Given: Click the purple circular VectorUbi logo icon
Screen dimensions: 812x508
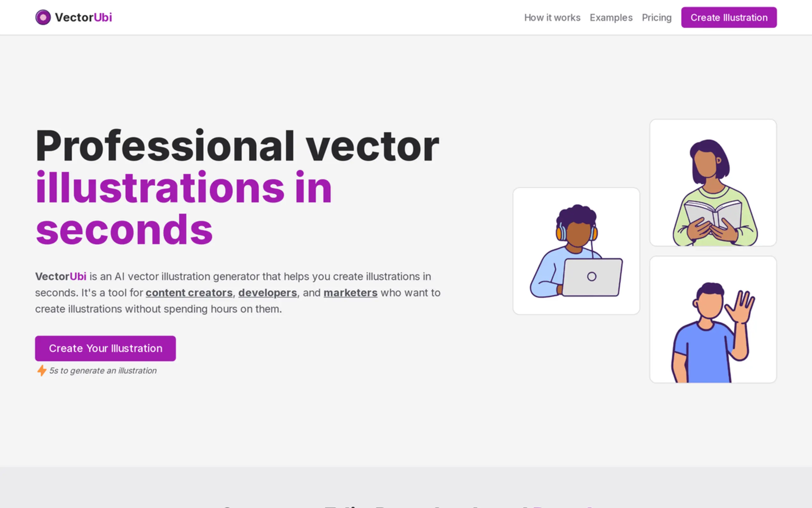Looking at the screenshot, I should (x=43, y=18).
